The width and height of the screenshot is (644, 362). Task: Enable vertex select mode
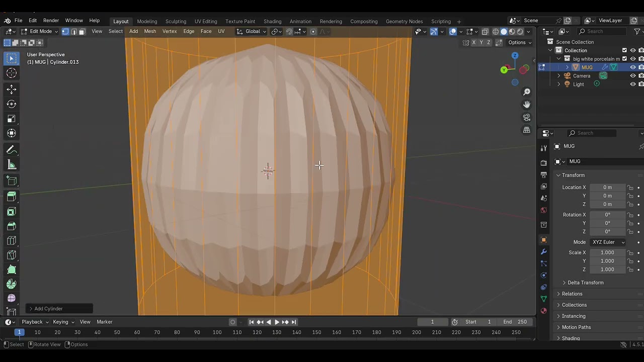65,31
